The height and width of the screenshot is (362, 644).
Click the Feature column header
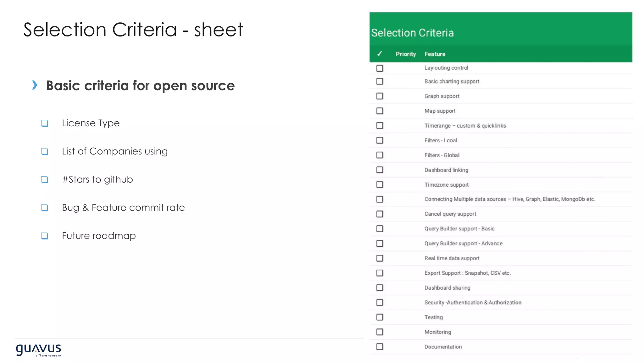point(435,54)
